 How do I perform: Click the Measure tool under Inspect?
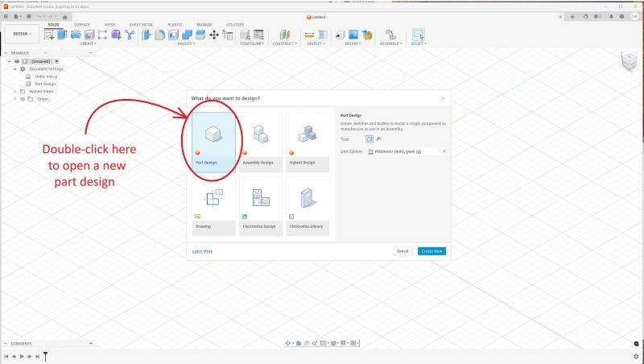pyautogui.click(x=309, y=35)
